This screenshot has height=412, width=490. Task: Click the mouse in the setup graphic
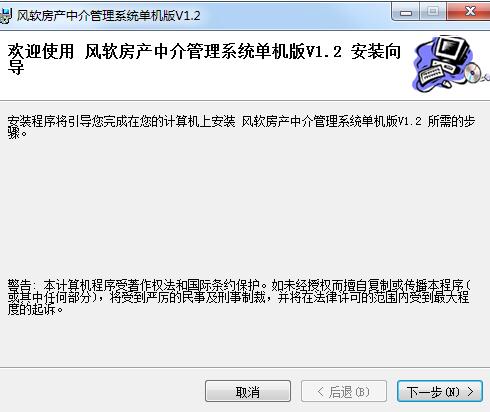tap(447, 84)
